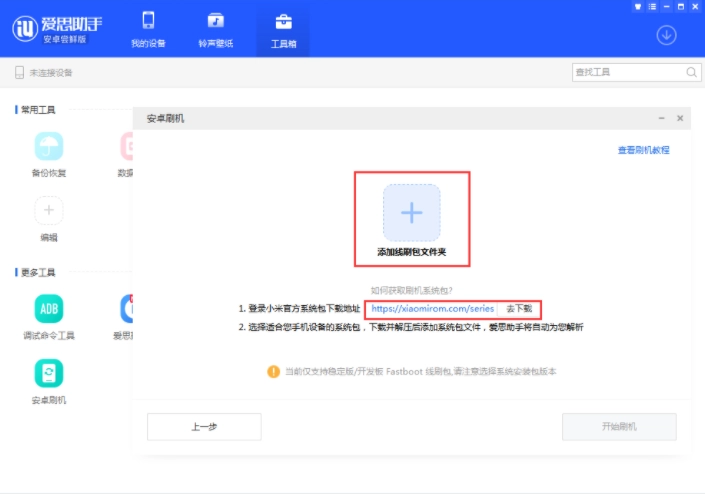The image size is (705, 494).
Task: Switch to the 铃声壁纸 tab
Action: tap(215, 30)
